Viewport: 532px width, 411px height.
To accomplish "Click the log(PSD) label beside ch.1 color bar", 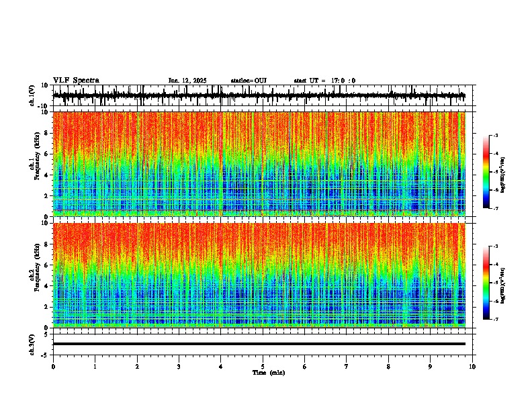I will tap(502, 175).
